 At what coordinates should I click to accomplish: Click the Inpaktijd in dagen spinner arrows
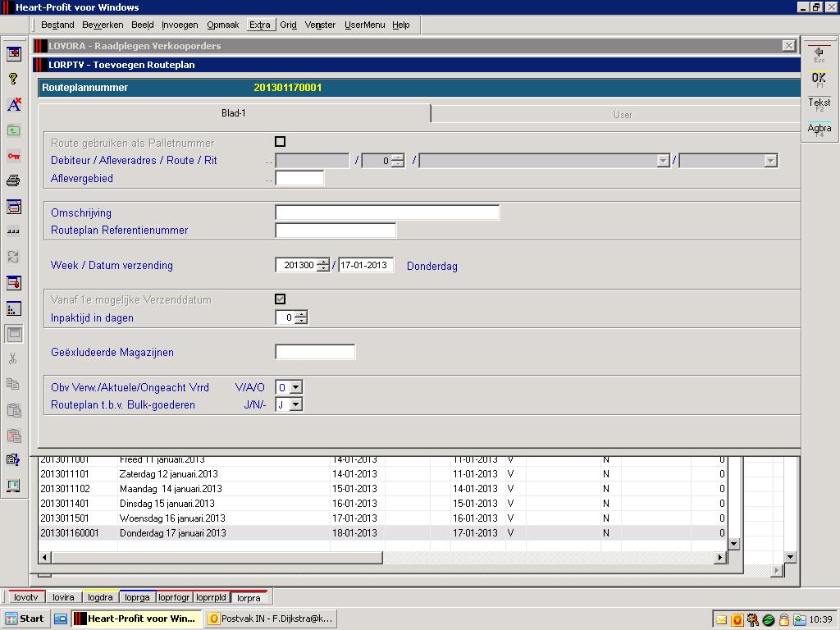(301, 317)
